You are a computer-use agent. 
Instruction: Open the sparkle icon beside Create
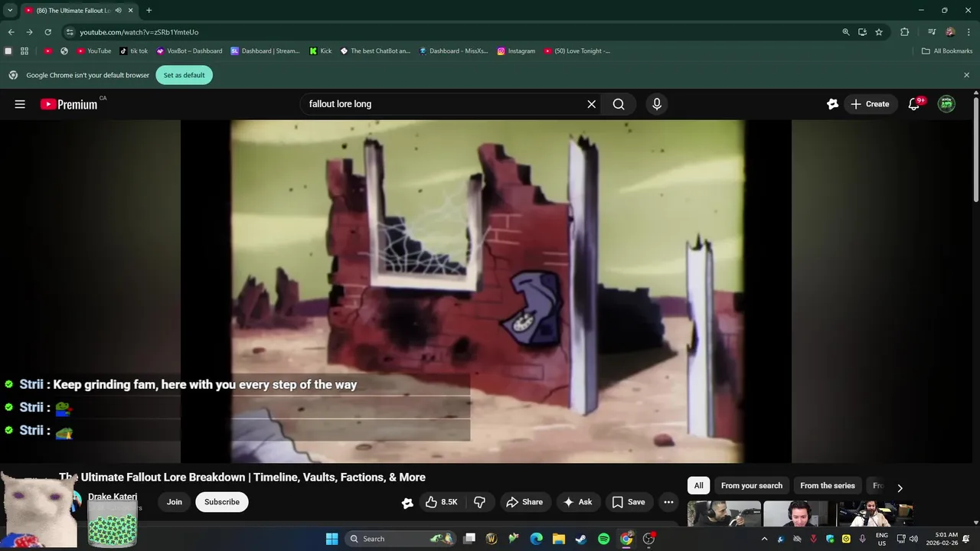832,104
